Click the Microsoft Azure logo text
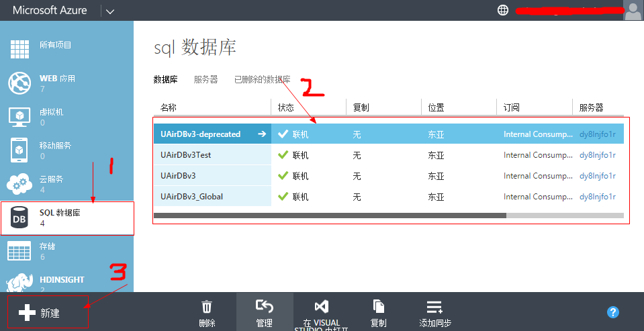Image resolution: width=644 pixels, height=331 pixels. 50,10
